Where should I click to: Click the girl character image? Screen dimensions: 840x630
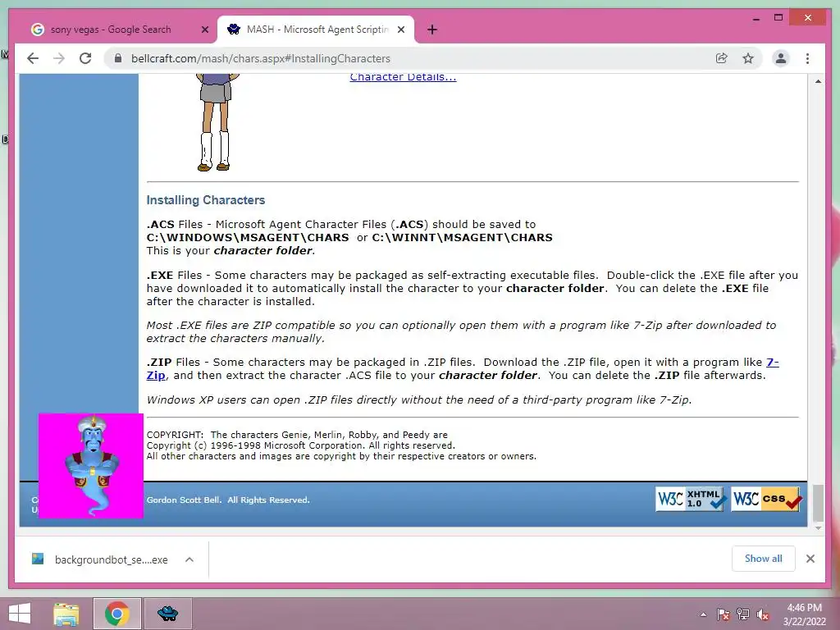pos(216,123)
